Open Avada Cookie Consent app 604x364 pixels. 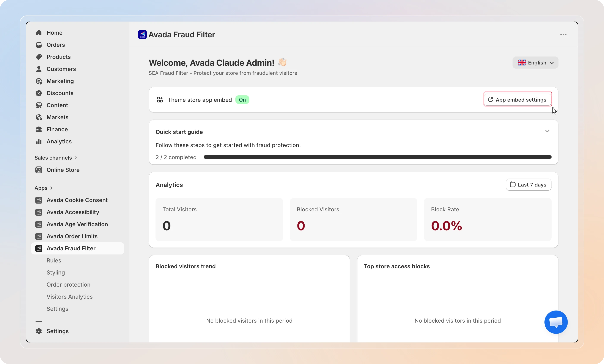pyautogui.click(x=77, y=200)
